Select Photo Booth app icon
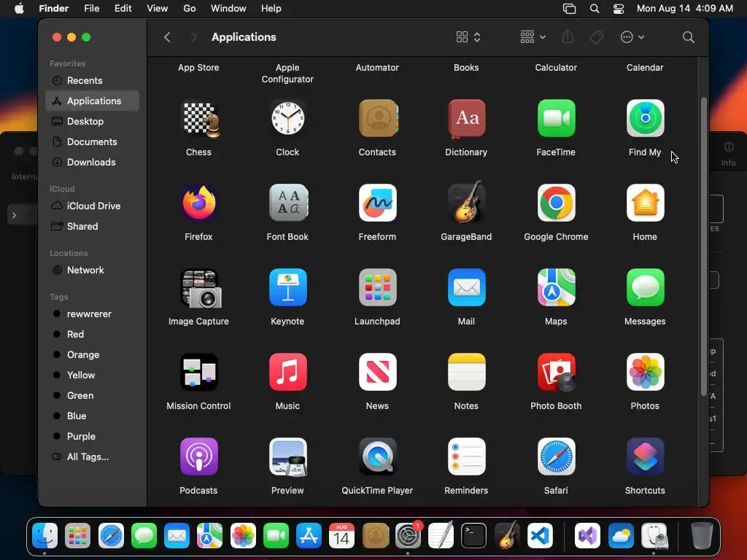Image resolution: width=747 pixels, height=560 pixels. [x=556, y=372]
